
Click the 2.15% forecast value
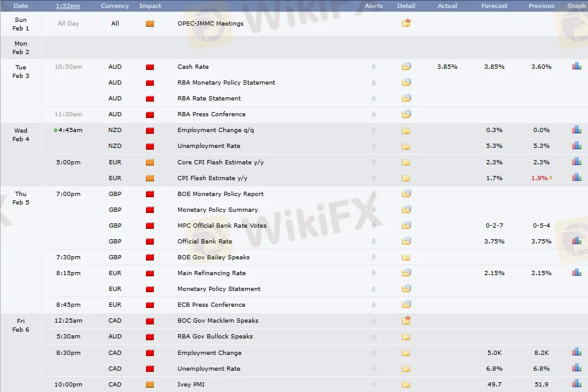pos(494,273)
